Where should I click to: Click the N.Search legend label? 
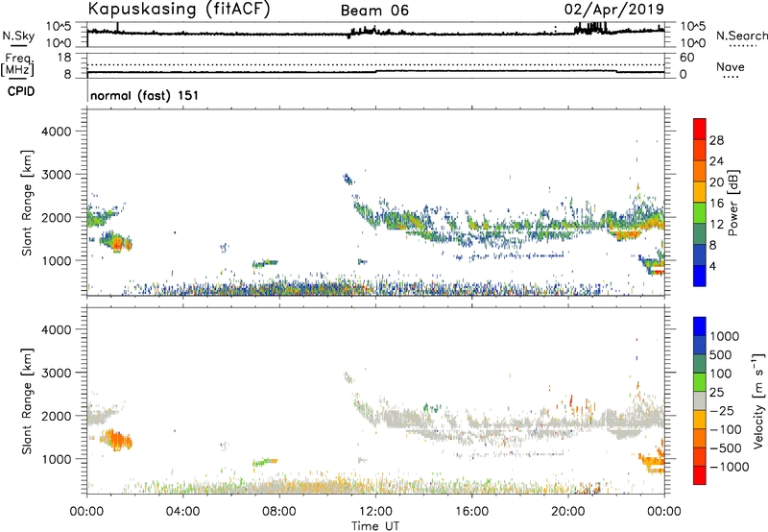tap(741, 36)
